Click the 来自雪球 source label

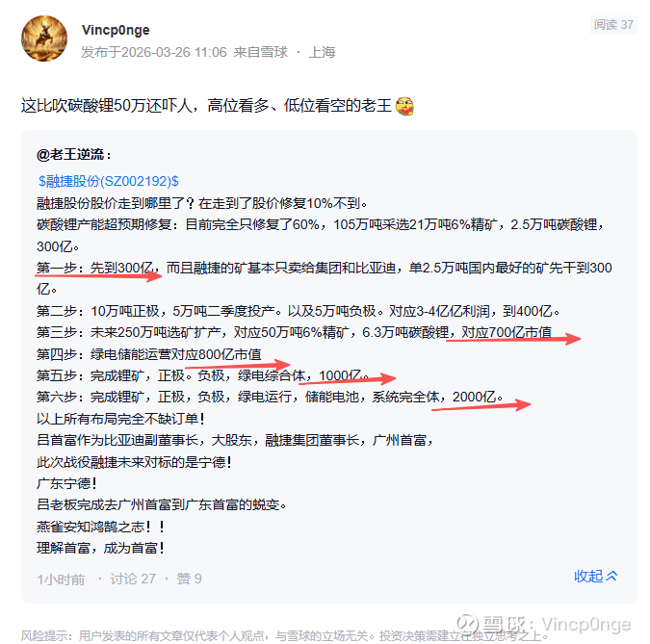260,52
